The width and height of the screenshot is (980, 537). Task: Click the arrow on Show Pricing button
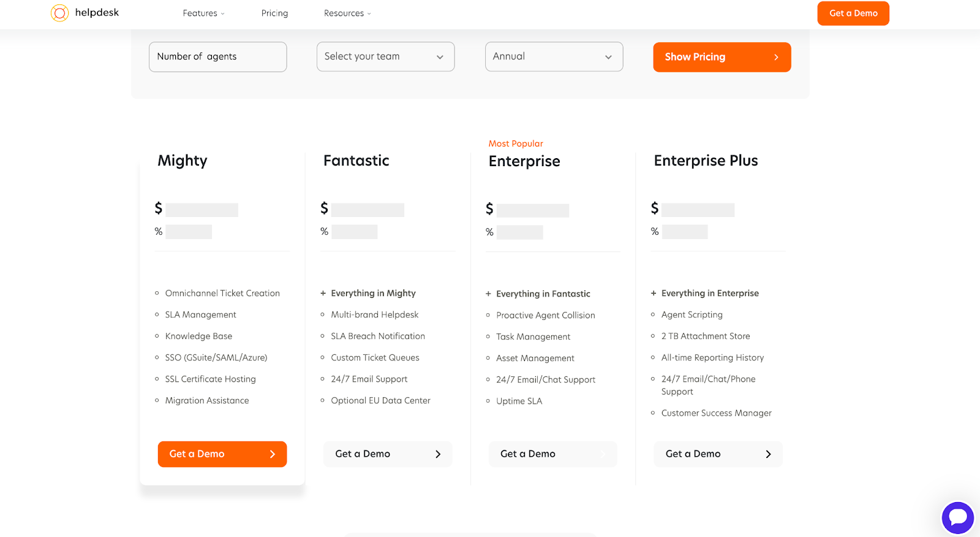click(x=776, y=57)
